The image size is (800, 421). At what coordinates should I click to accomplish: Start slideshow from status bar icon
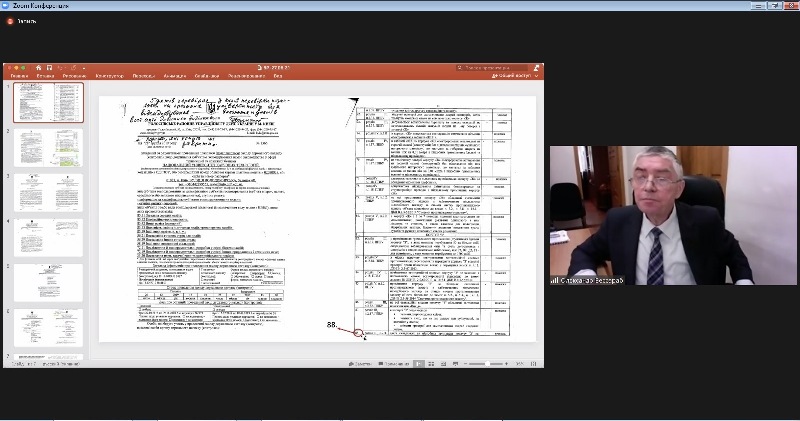click(x=455, y=364)
